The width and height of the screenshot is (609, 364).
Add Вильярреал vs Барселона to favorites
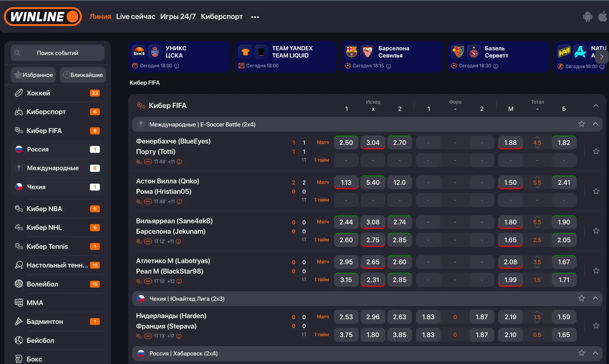[596, 231]
